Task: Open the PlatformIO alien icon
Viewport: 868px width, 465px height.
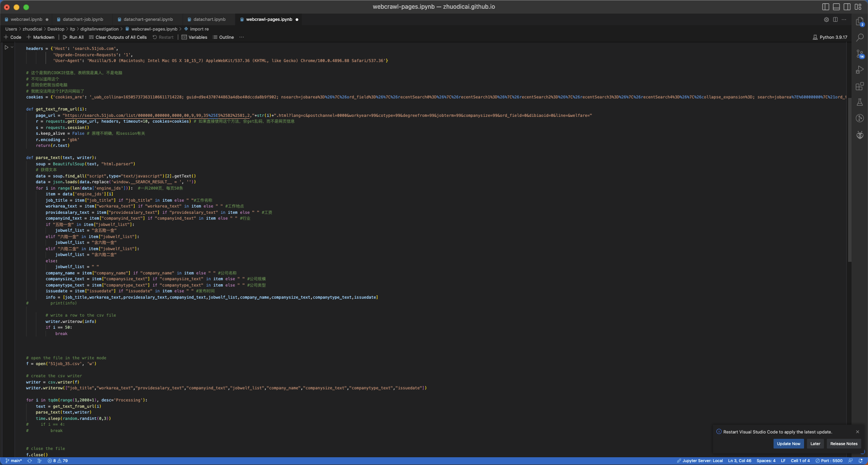Action: [860, 135]
